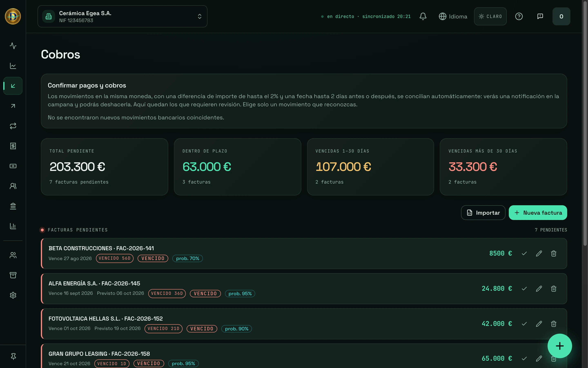Click the Importar button
588x368 pixels.
click(483, 213)
